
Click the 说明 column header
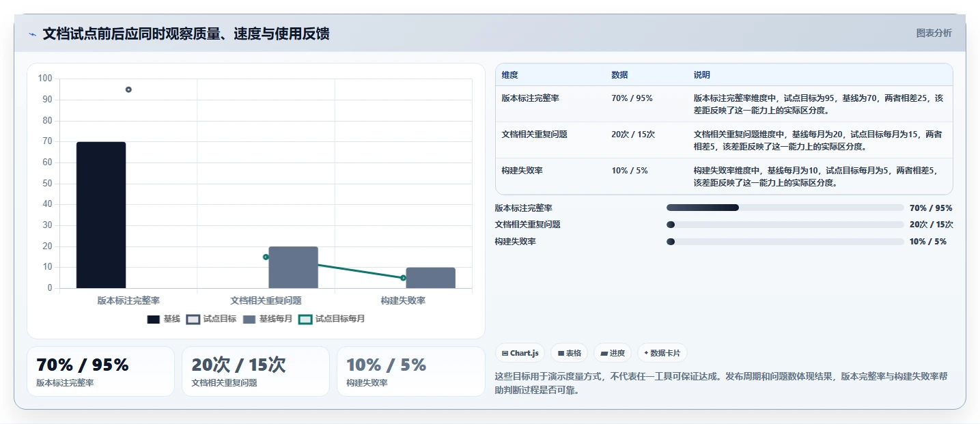click(702, 75)
